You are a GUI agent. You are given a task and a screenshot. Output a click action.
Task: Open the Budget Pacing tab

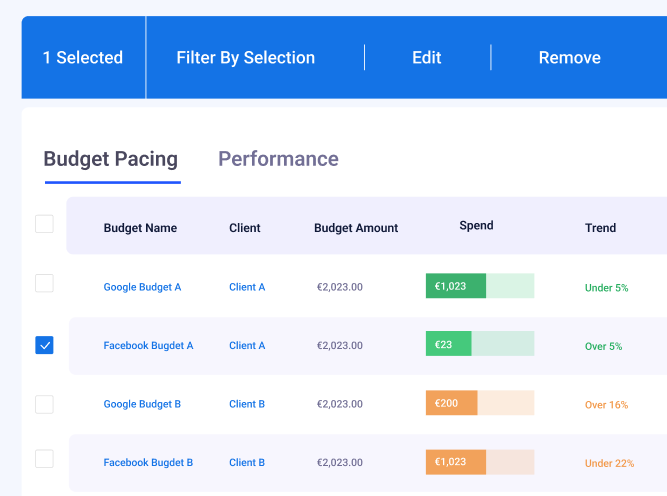[111, 159]
